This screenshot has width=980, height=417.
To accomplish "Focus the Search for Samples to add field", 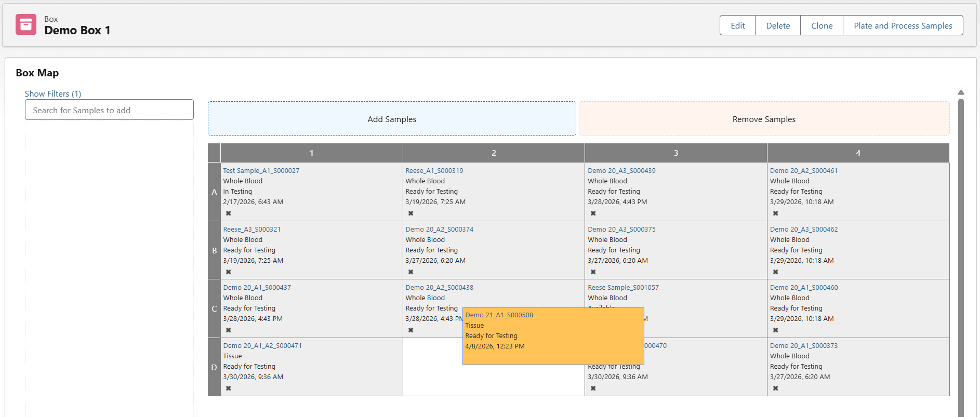I will point(109,110).
